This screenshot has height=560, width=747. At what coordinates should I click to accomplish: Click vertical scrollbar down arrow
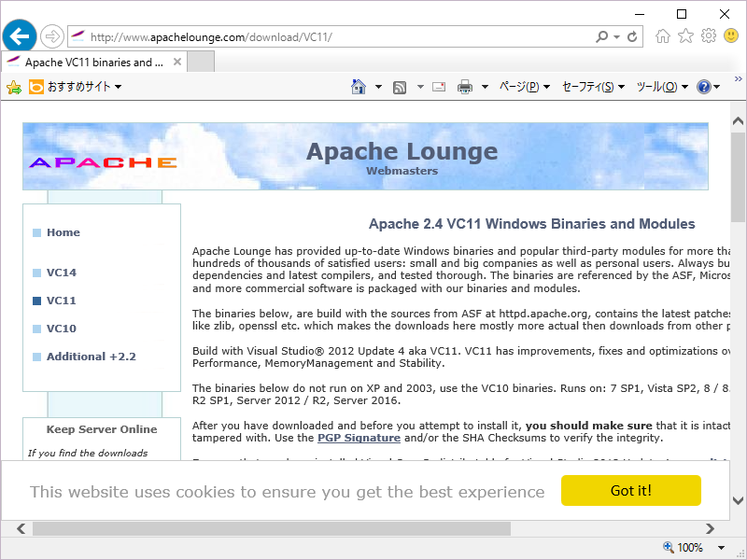[x=738, y=500]
